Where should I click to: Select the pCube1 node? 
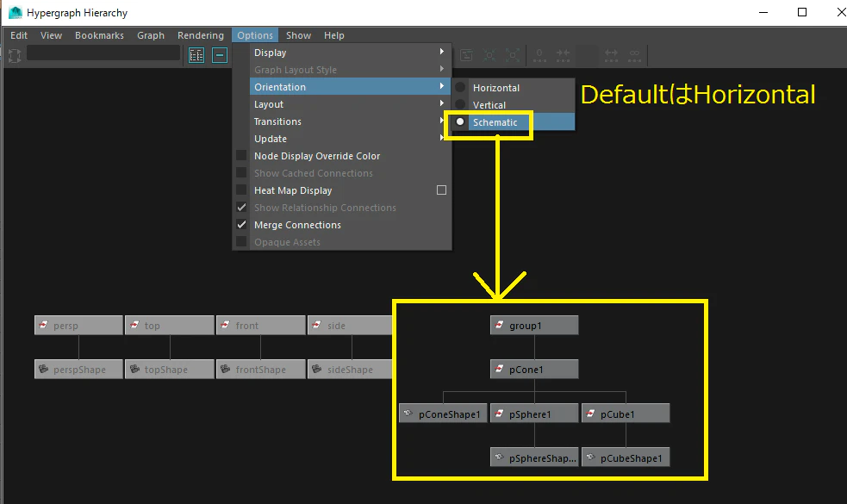(x=626, y=414)
